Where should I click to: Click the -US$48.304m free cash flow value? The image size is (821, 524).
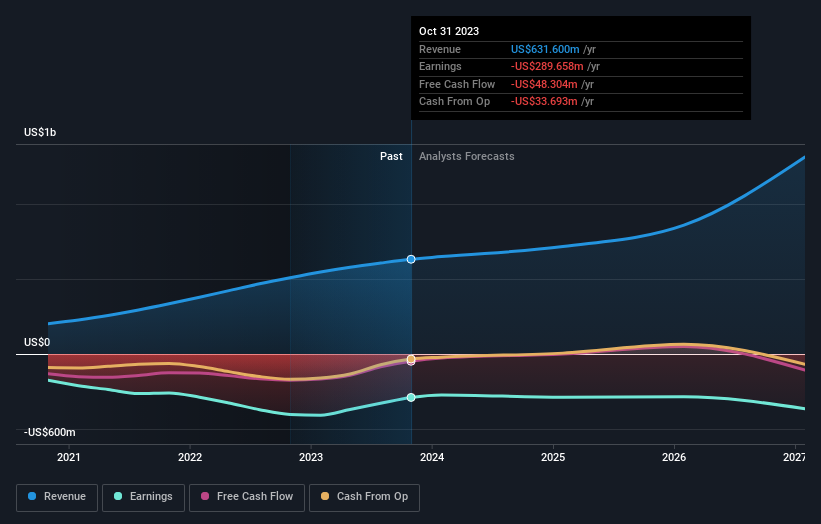pyautogui.click(x=545, y=84)
